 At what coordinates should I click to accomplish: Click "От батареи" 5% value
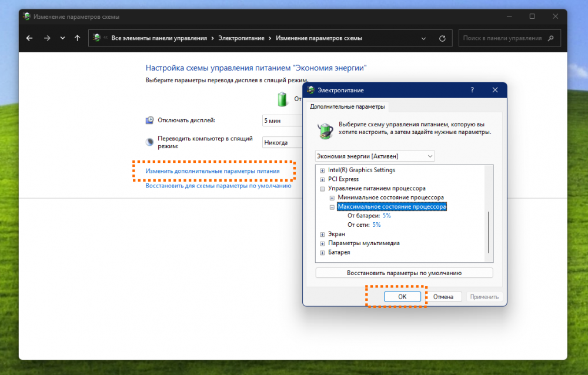click(x=387, y=216)
